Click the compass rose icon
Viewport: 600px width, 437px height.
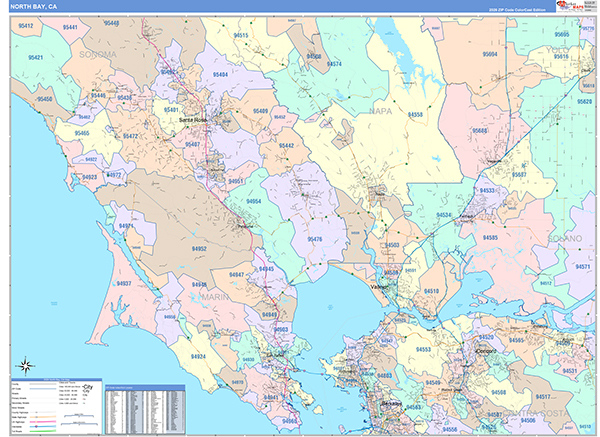pos(23,363)
